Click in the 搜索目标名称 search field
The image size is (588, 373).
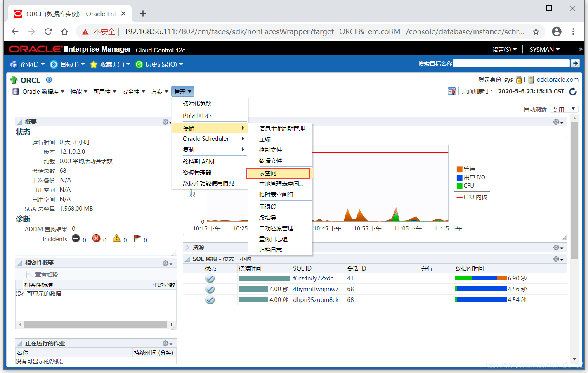(511, 64)
